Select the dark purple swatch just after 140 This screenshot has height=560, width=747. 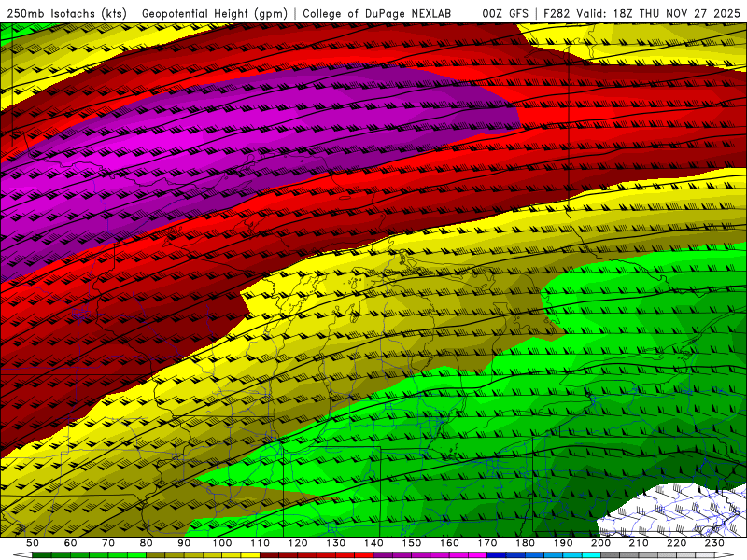click(x=383, y=555)
